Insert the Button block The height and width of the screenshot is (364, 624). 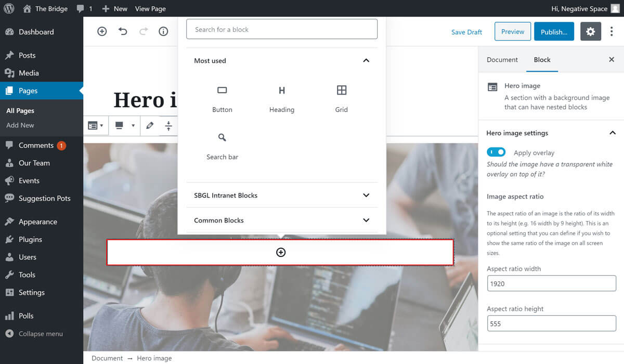pyautogui.click(x=222, y=98)
